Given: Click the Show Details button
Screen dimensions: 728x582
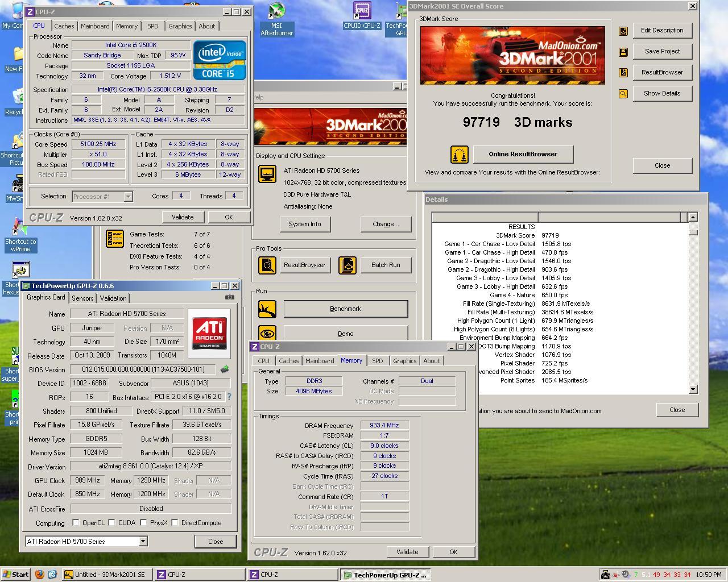Looking at the screenshot, I should 662,93.
